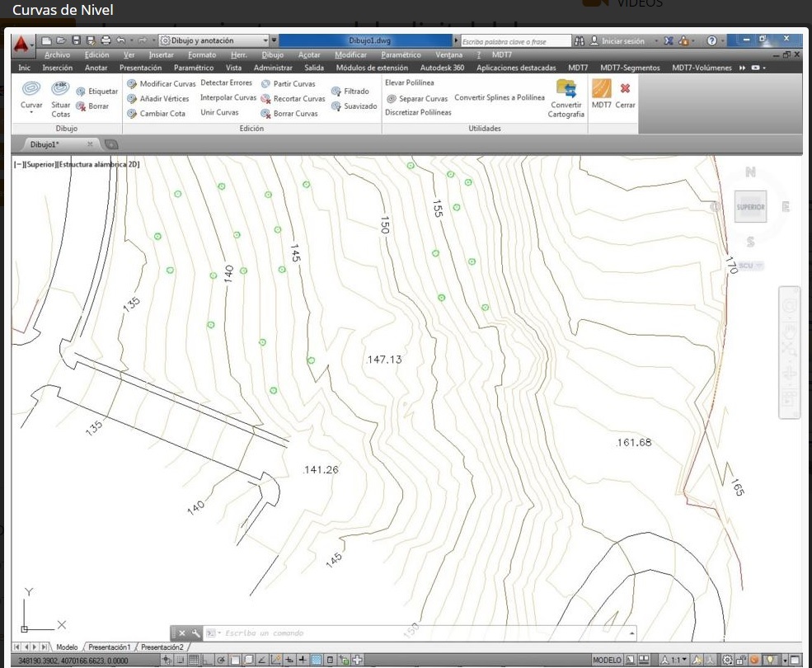
Task: Click the MDT7 ribbon icon
Action: point(602,89)
